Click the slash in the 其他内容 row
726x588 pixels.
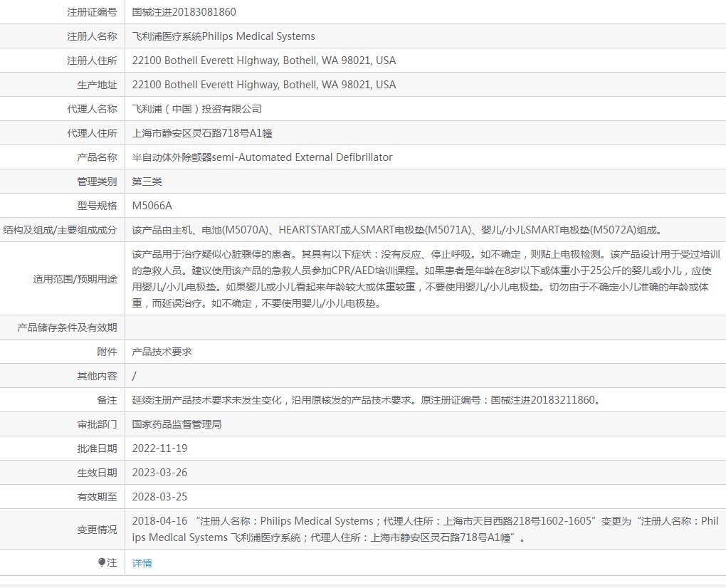[135, 376]
